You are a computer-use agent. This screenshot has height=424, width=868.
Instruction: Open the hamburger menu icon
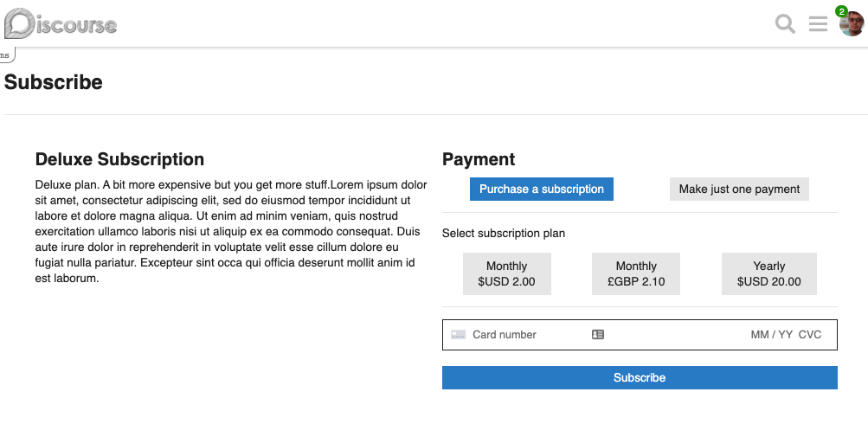point(818,24)
